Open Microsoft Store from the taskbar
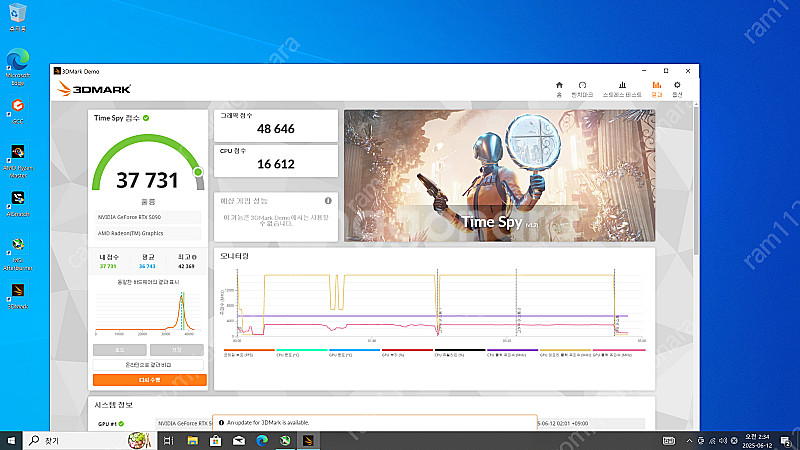This screenshot has height=450, width=800. pyautogui.click(x=215, y=440)
